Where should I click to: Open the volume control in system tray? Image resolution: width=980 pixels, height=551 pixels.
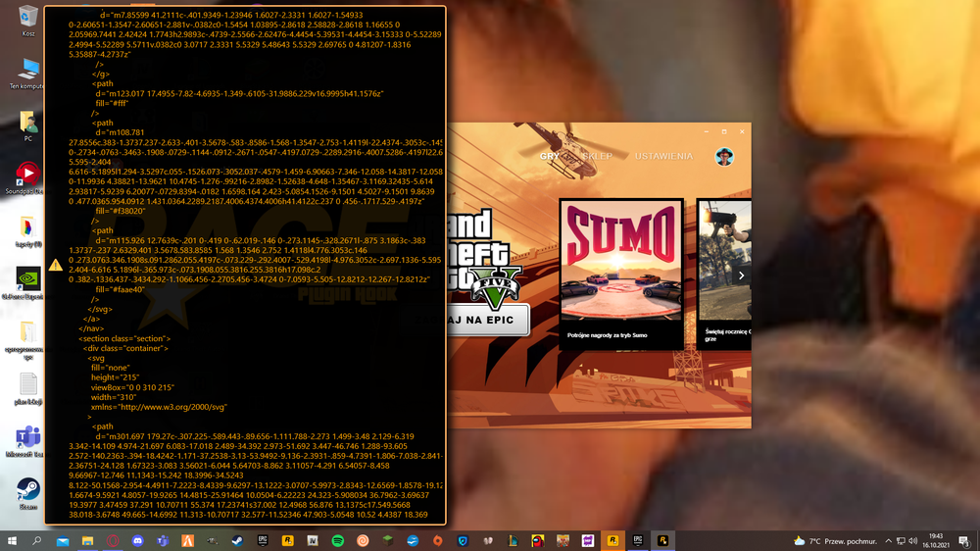click(x=913, y=541)
